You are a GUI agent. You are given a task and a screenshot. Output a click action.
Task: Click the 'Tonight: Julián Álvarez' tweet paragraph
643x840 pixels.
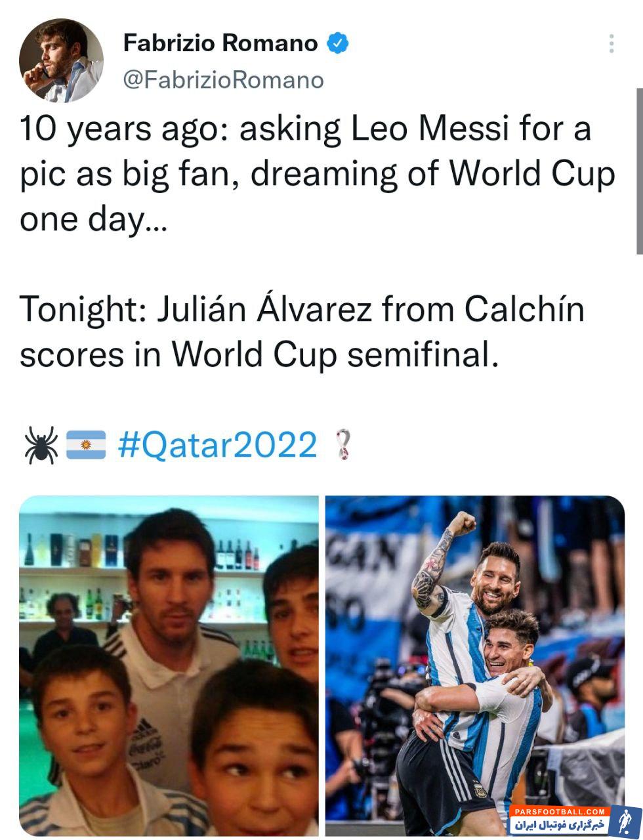tap(302, 331)
